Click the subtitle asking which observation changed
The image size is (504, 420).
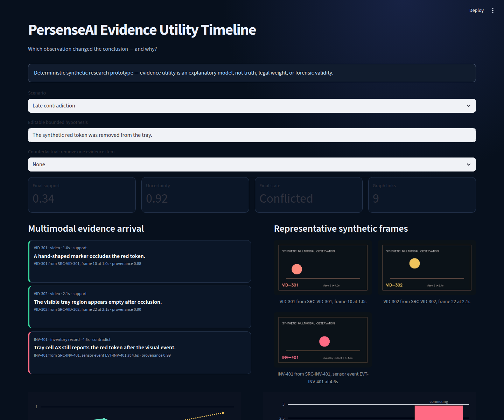click(x=92, y=49)
